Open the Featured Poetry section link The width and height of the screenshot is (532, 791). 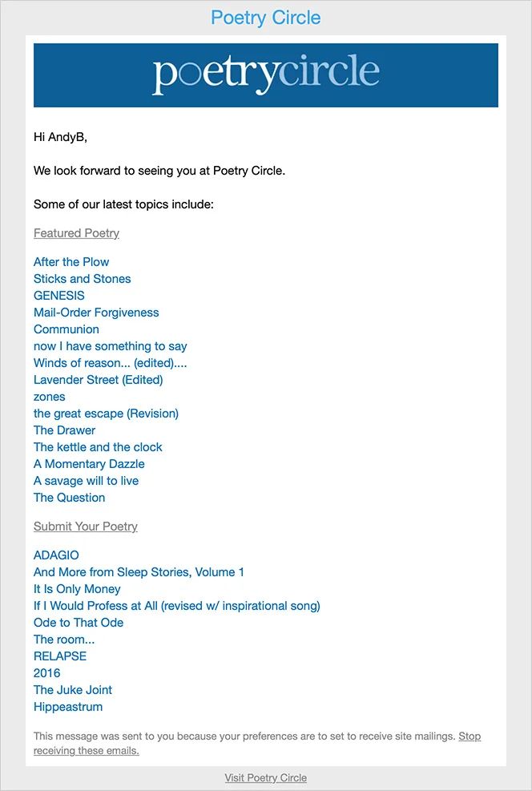[76, 233]
